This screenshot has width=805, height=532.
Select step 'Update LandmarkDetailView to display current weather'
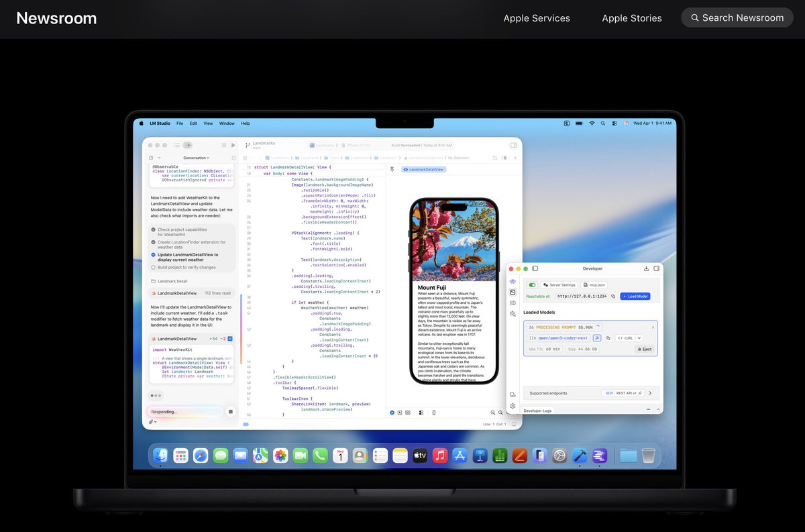point(184,258)
